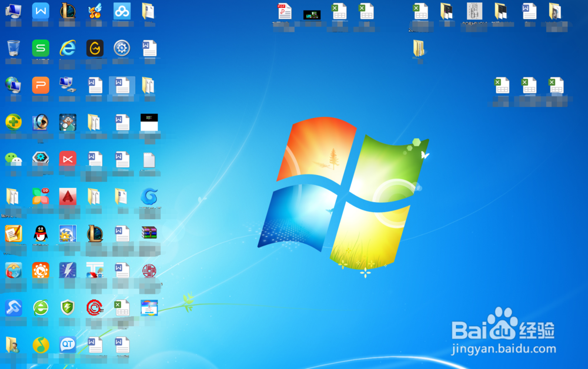Click the 360 green plus security icon
Image resolution: width=588 pixels, height=369 pixels.
click(13, 122)
